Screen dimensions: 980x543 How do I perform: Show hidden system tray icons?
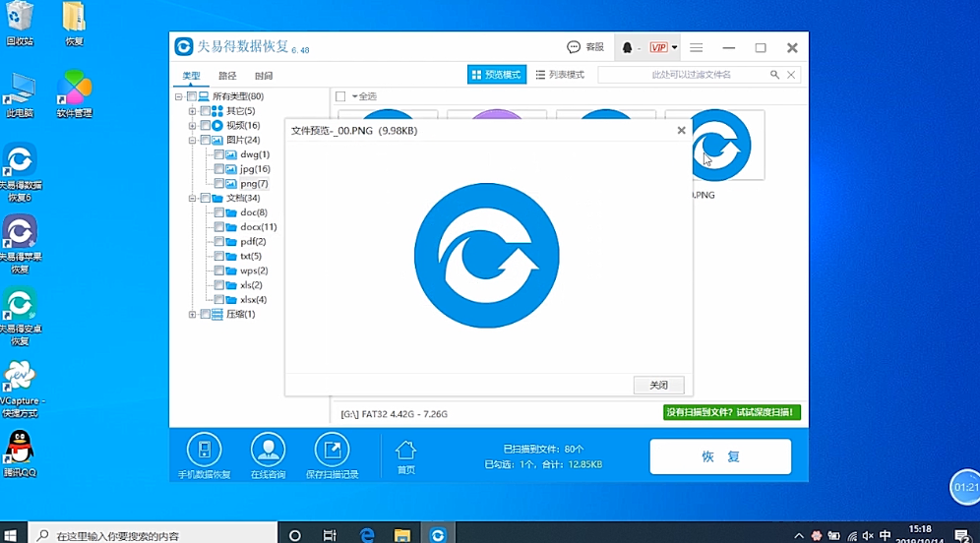[799, 535]
